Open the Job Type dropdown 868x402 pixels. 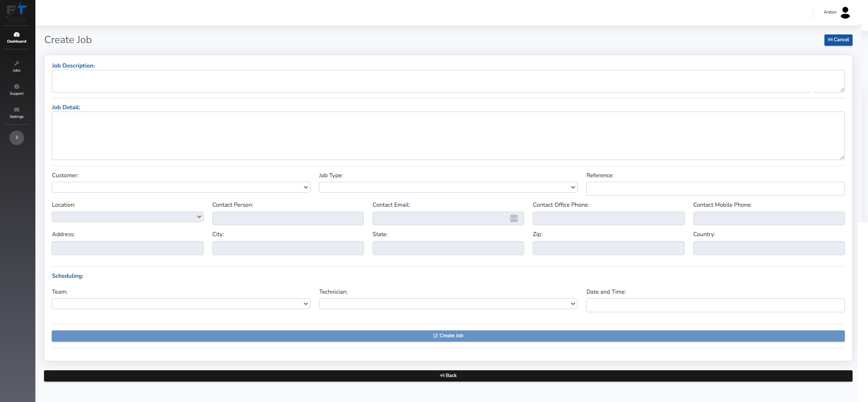(x=448, y=187)
